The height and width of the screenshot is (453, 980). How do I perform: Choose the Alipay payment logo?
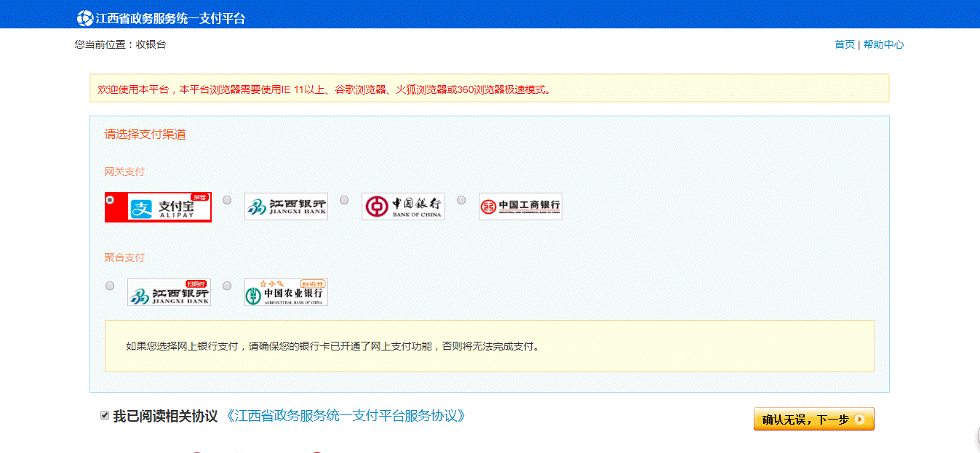tap(170, 207)
